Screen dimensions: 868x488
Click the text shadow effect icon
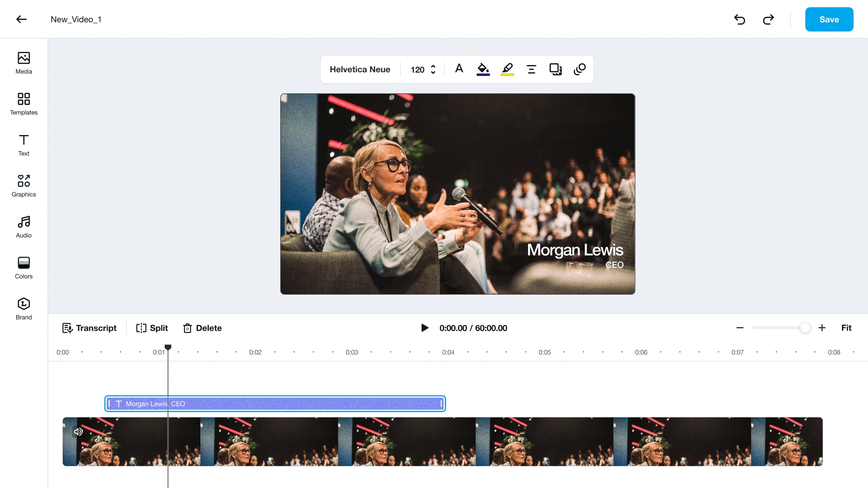point(555,69)
